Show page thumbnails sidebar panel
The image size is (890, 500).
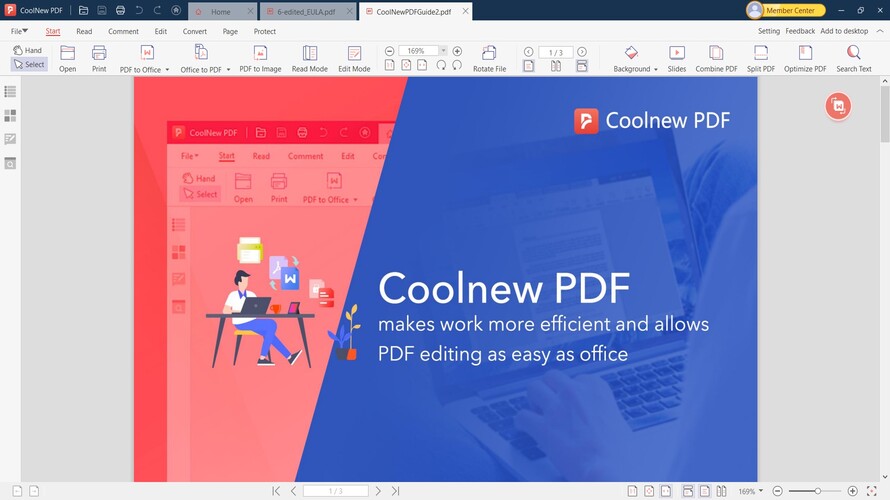coord(10,115)
